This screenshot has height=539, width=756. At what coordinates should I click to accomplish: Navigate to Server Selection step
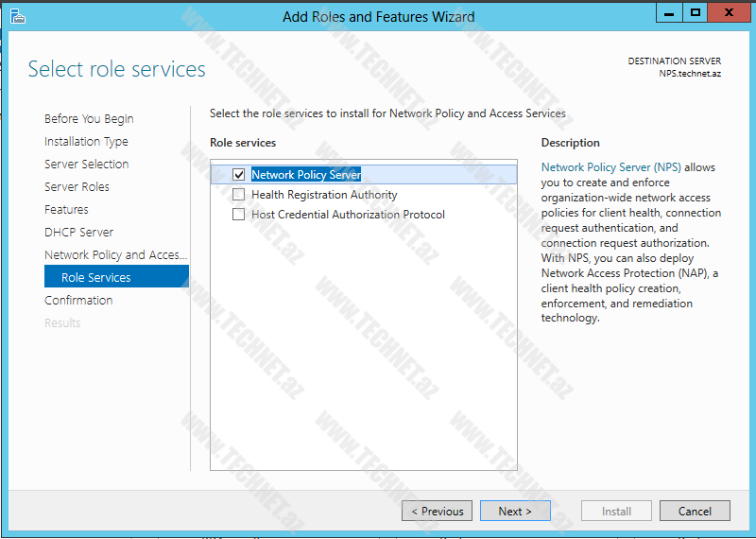coord(86,165)
